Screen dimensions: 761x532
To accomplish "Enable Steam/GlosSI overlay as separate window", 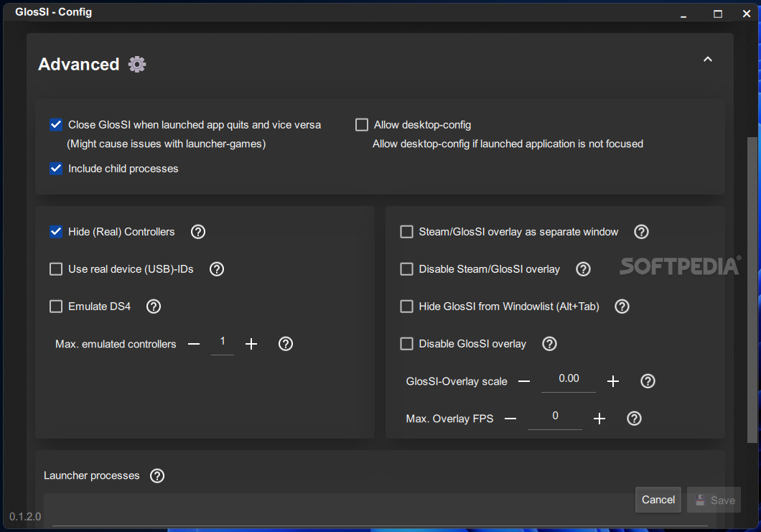I will coord(406,231).
